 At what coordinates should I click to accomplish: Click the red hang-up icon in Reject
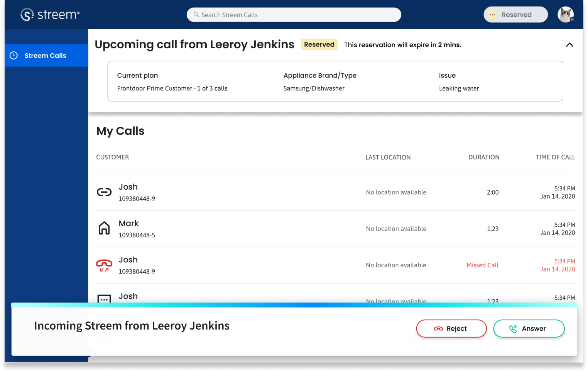click(x=438, y=329)
